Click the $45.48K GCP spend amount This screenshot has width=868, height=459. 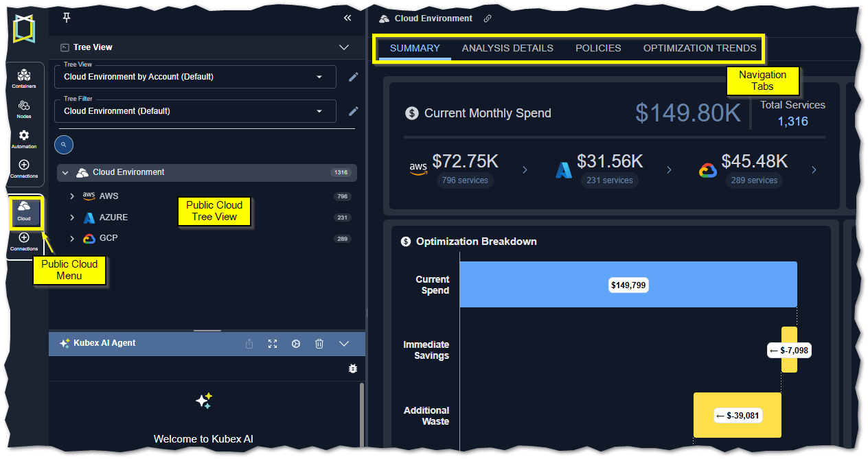[x=755, y=161]
